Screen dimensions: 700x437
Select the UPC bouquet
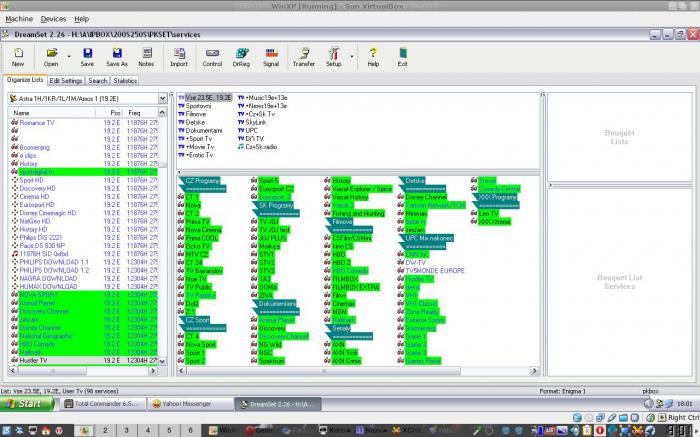[x=251, y=130]
